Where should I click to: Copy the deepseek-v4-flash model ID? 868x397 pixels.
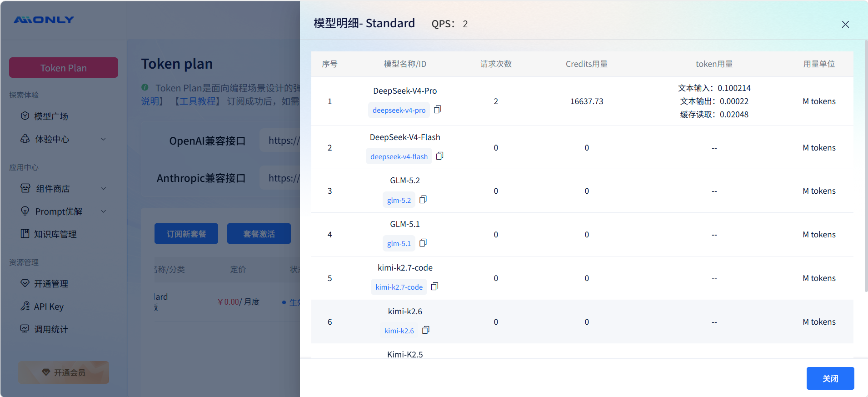pyautogui.click(x=439, y=156)
